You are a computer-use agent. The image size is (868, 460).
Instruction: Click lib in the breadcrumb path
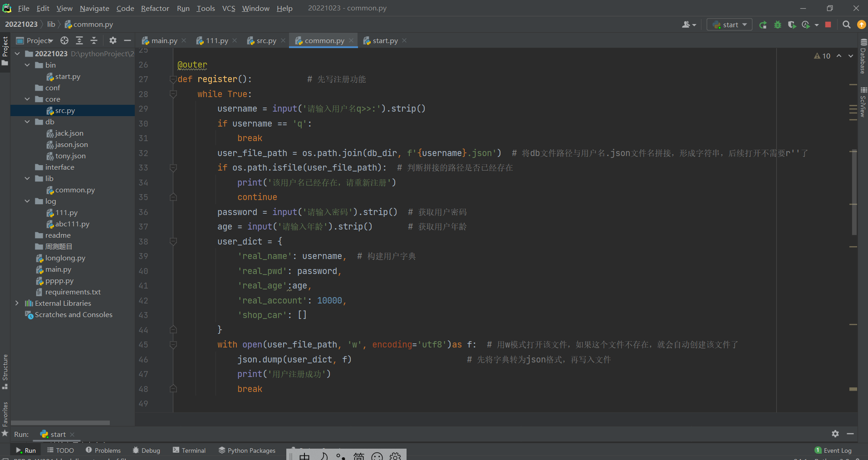click(x=51, y=24)
